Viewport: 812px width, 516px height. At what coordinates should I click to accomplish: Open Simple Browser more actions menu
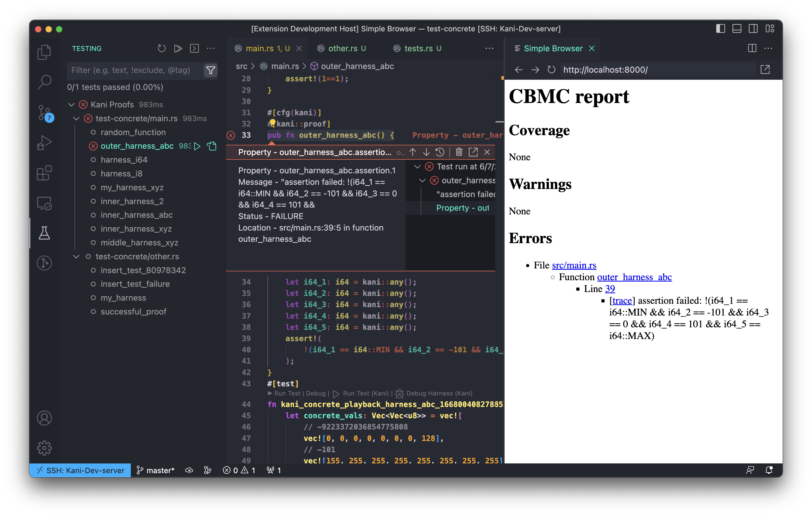(x=768, y=48)
